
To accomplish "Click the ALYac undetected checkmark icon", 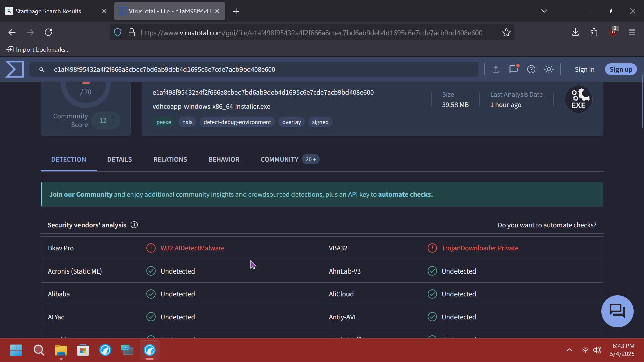I will click(x=151, y=317).
